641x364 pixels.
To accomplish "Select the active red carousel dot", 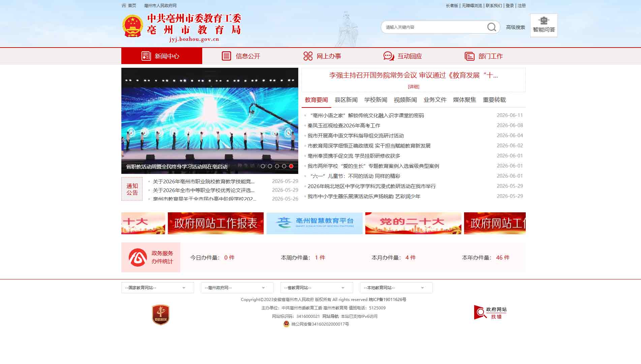I will click(291, 166).
